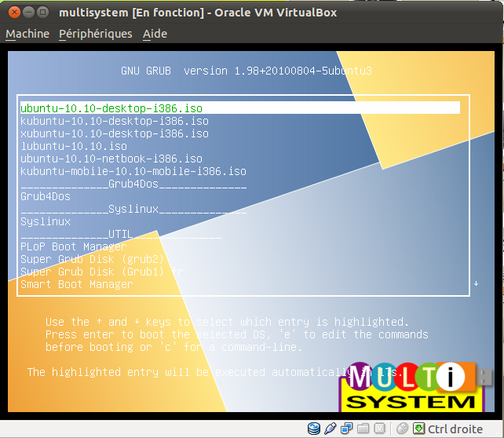Open the Périphériques menu

coord(96,34)
